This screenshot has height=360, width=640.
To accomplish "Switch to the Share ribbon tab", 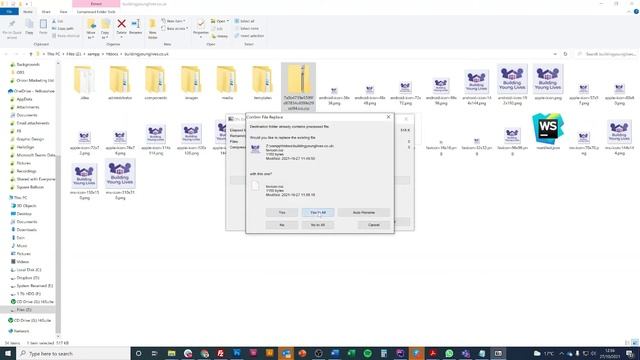I will (x=46, y=12).
